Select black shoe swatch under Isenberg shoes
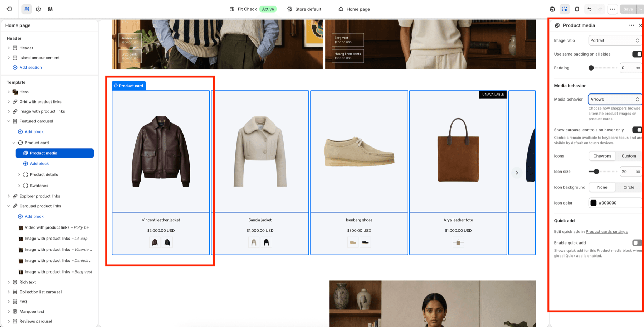Viewport: 644px width, 327px height. pyautogui.click(x=365, y=242)
